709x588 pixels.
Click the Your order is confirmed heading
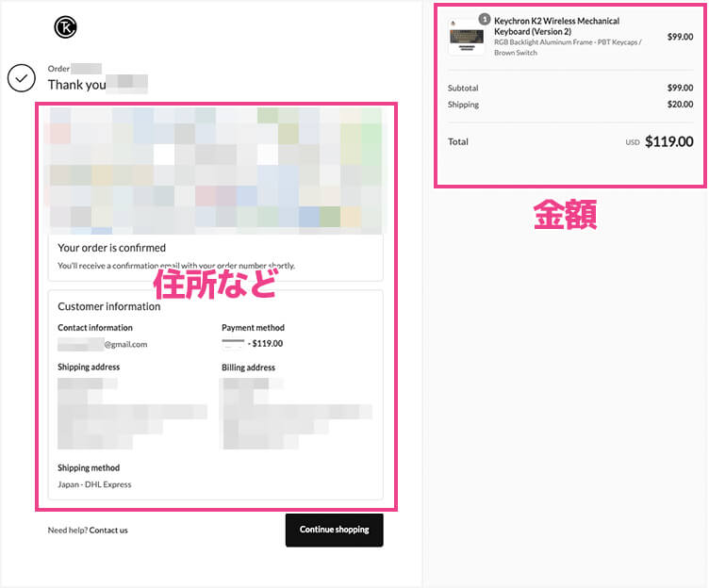(x=111, y=248)
